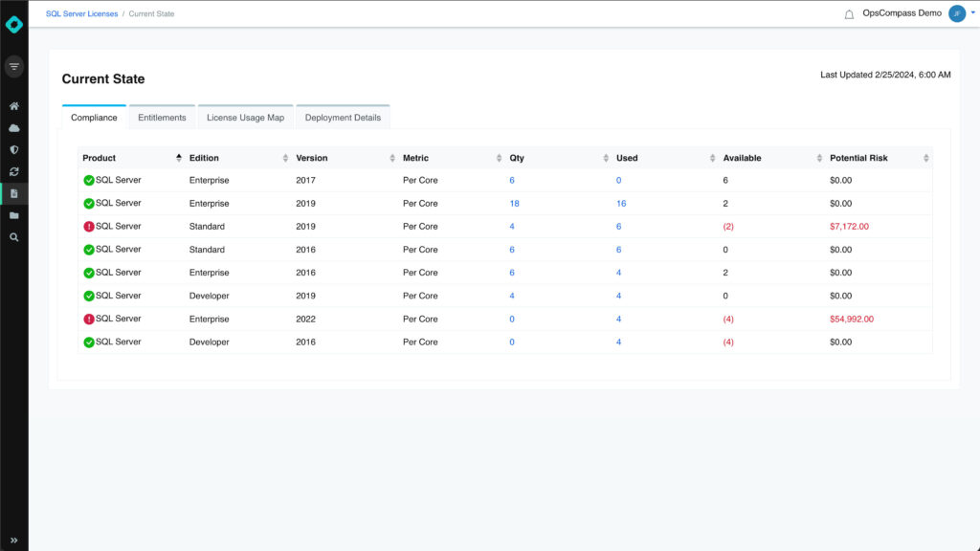Sort table by Edition column
This screenshot has width=980, height=551.
(x=285, y=158)
